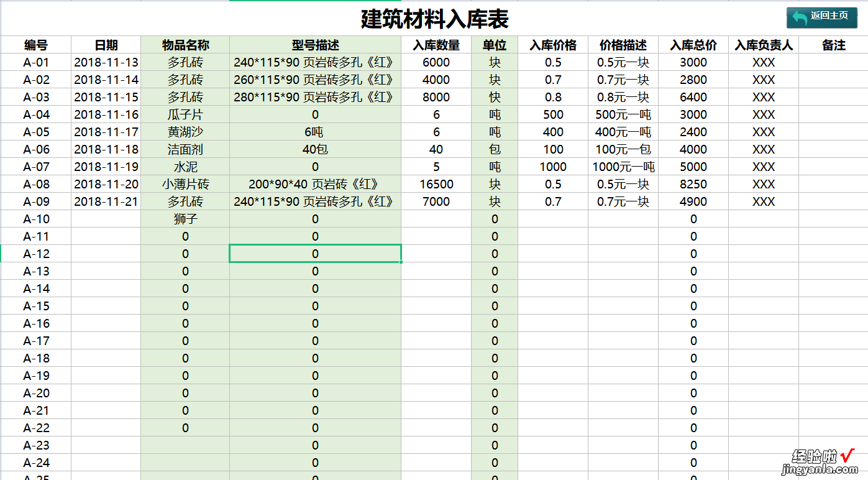Viewport: 868px width, 480px height.
Task: Click price description 0.5元一块 in row A-01
Action: pos(623,62)
